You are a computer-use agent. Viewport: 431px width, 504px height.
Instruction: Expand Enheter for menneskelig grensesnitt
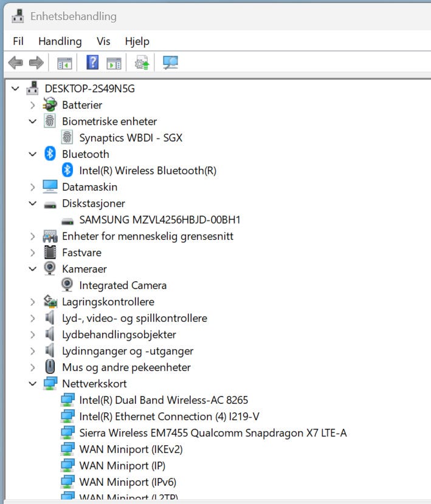(32, 236)
